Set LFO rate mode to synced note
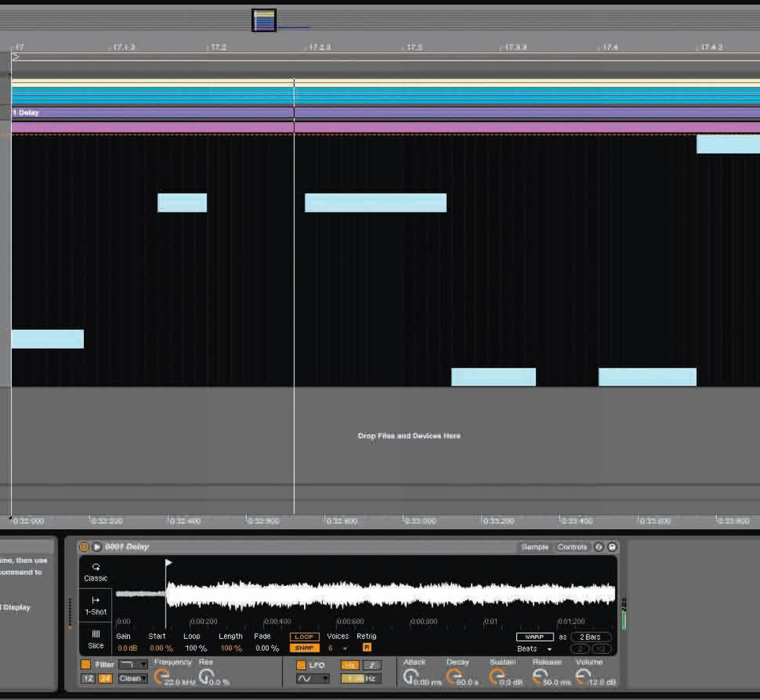Screen dimensions: 760x700 click(372, 665)
